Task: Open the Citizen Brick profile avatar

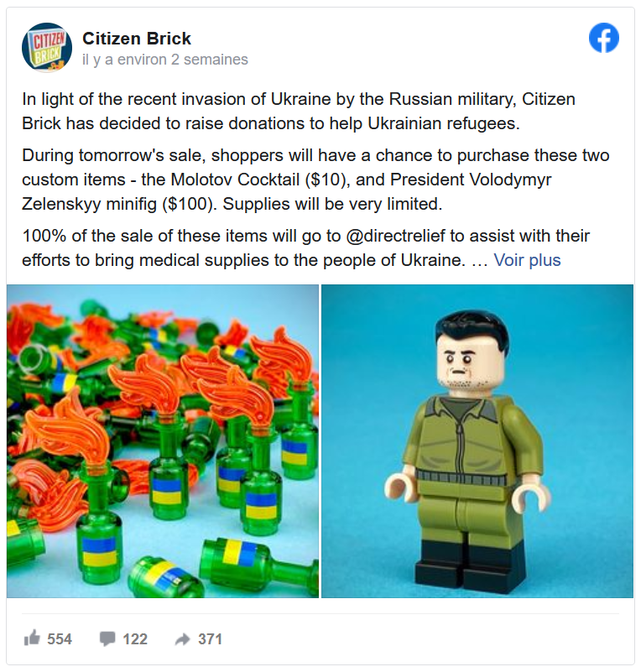Action: [x=47, y=47]
